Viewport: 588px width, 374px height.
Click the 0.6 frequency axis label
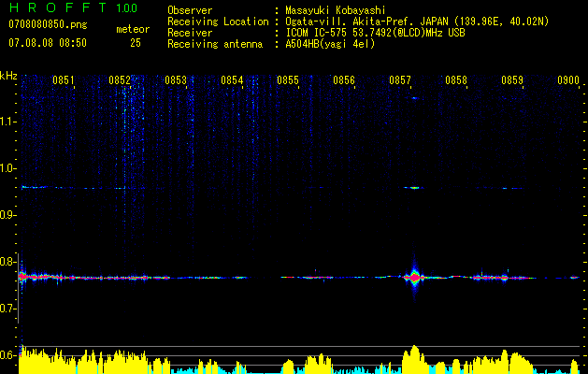7,355
